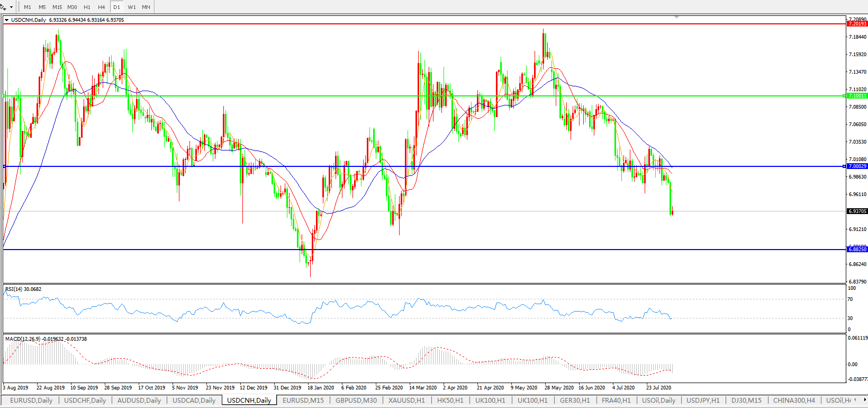Click the gray chart shift triangle marker
The height and width of the screenshot is (408, 868).
pos(676,17)
